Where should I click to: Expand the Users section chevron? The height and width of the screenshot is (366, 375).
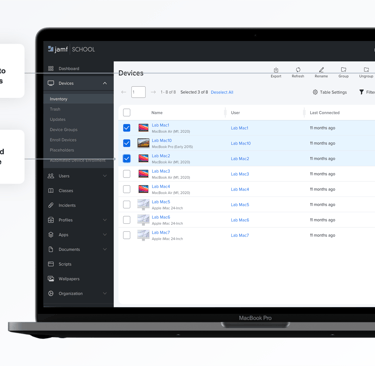click(105, 176)
